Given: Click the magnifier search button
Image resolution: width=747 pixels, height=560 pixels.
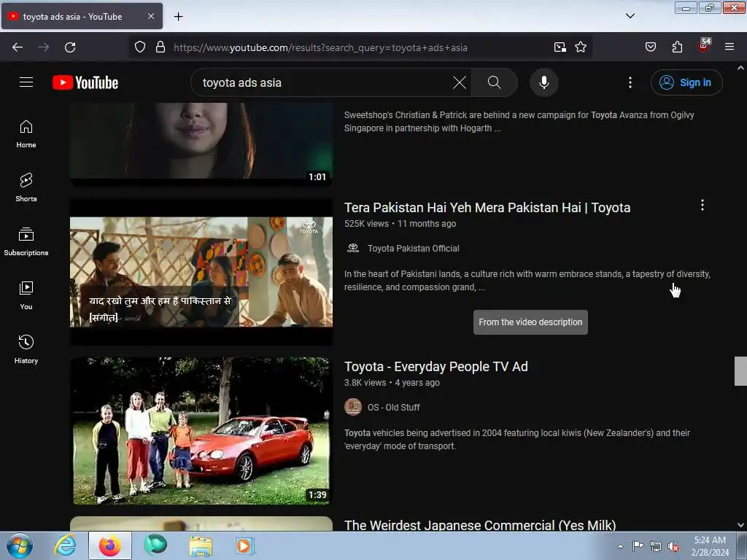Looking at the screenshot, I should [x=494, y=82].
